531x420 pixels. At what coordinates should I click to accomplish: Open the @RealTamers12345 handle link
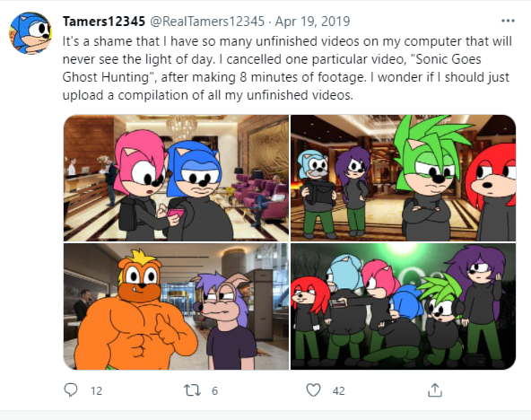coord(207,22)
